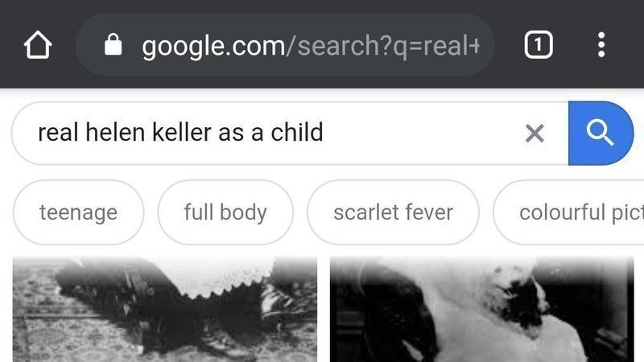Focus the address bar on google.com
644x362 pixels.
point(213,46)
